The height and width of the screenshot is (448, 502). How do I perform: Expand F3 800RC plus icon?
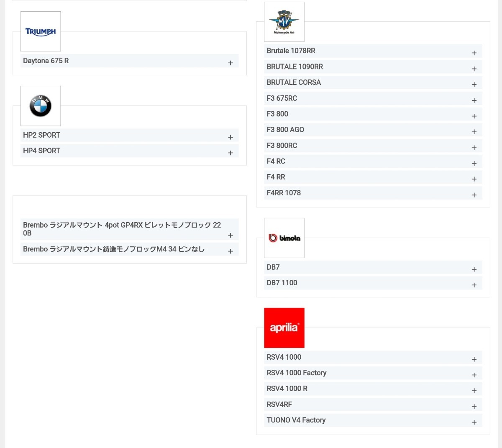click(474, 148)
